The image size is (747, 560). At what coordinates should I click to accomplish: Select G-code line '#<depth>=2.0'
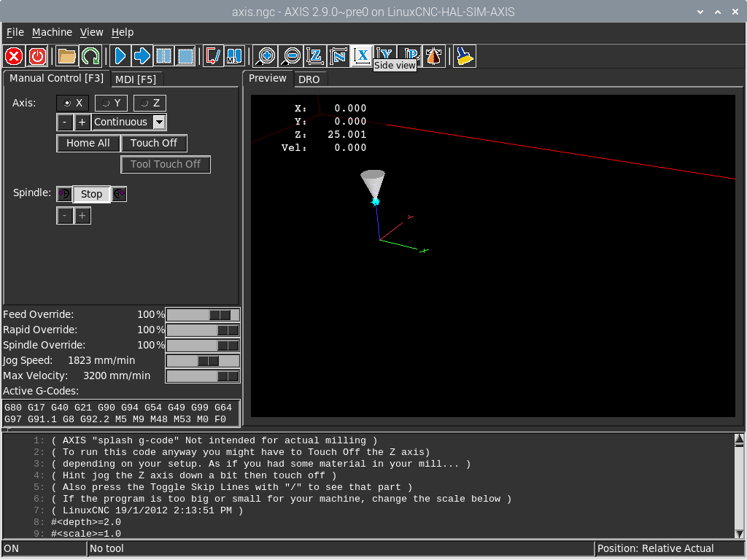[86, 522]
